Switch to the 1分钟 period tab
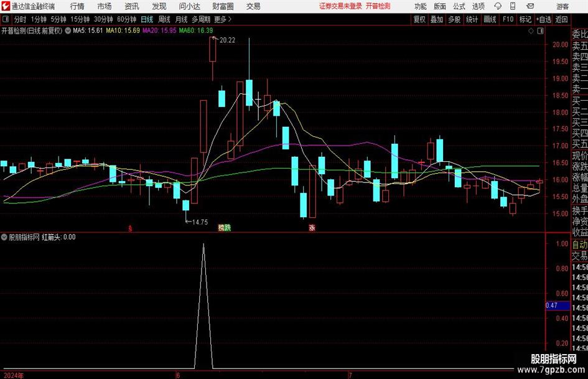This screenshot has width=588, height=379. pos(39,19)
